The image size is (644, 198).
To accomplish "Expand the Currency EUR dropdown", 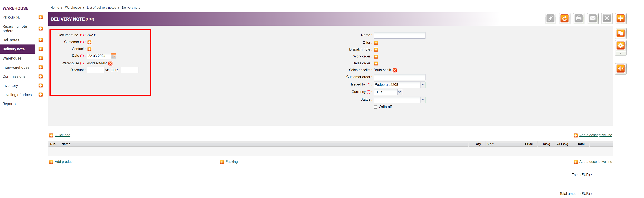I will (399, 92).
